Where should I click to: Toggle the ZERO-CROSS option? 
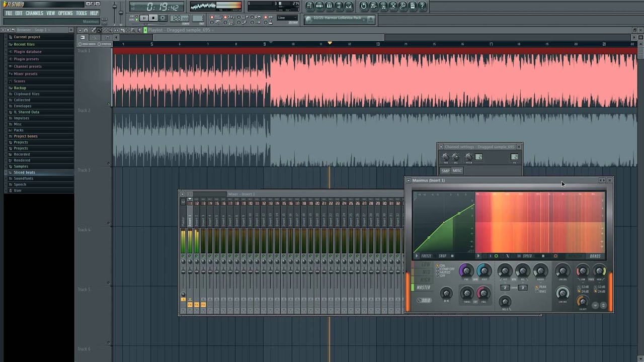pyautogui.click(x=87, y=44)
